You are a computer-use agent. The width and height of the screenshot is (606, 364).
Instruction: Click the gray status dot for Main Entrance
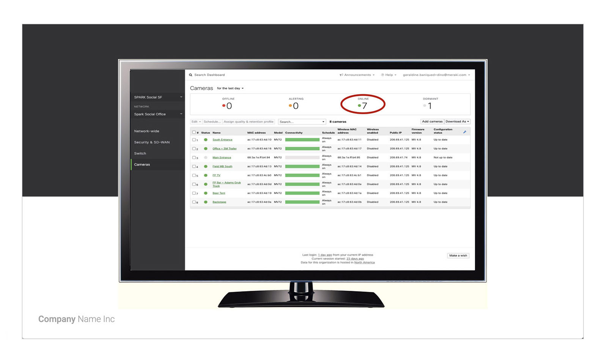coord(206,158)
